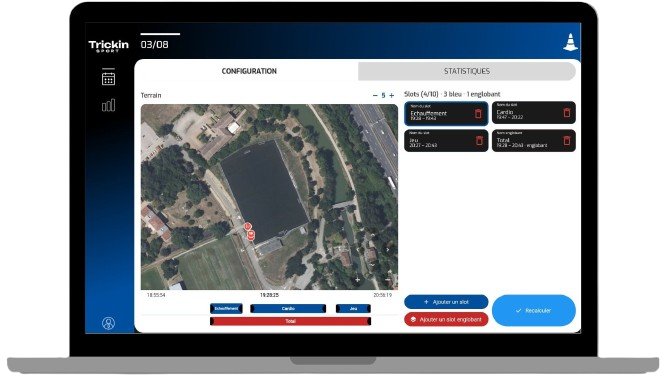This screenshot has width=666, height=375.
Task: Click the 20:58:19 end time label
Action: [x=382, y=295]
